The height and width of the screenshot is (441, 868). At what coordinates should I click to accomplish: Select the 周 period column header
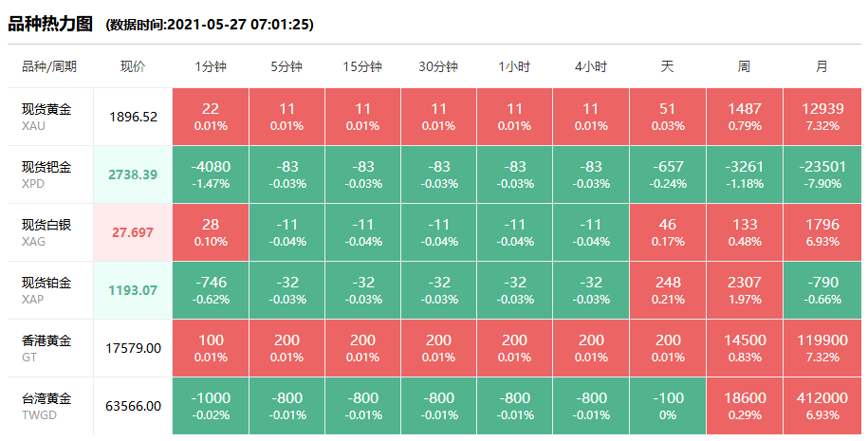pyautogui.click(x=744, y=67)
